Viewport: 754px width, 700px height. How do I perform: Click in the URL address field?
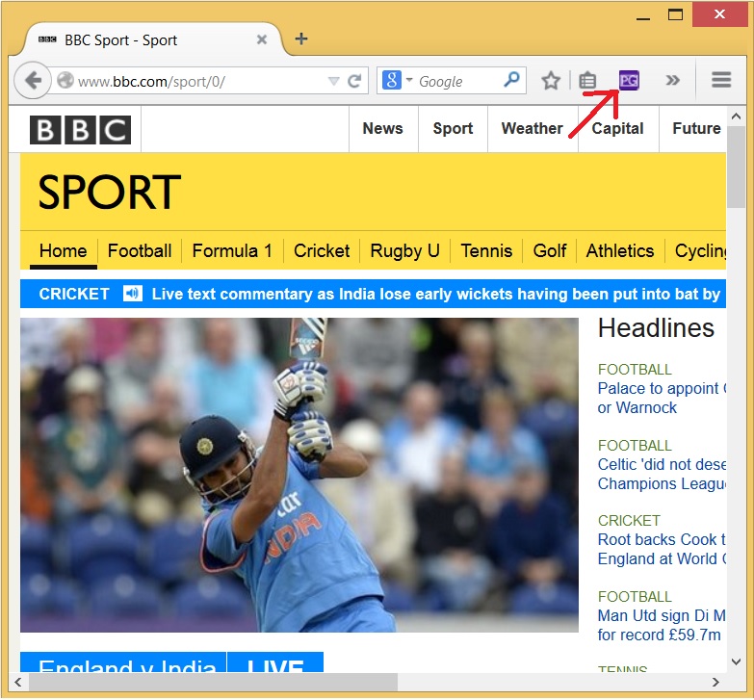pyautogui.click(x=201, y=81)
